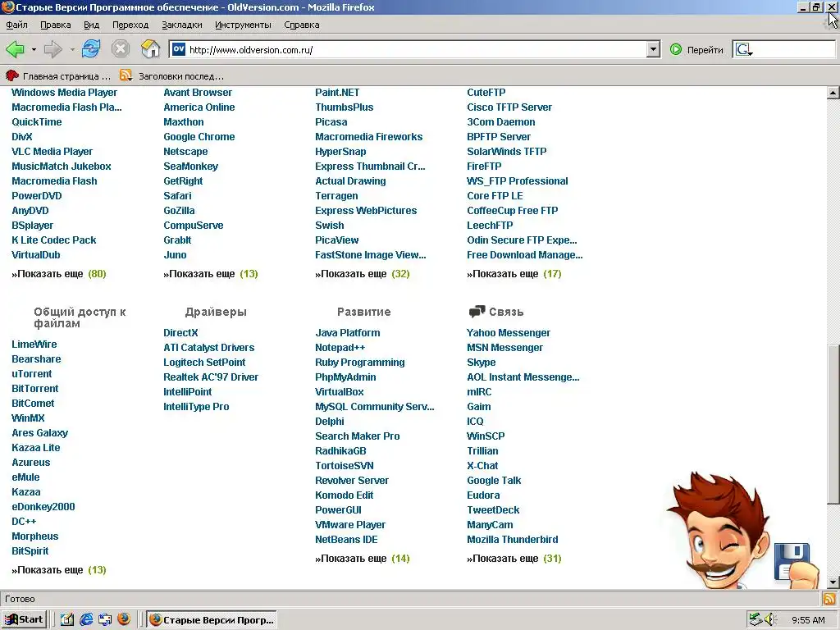This screenshot has height=630, width=840.
Task: Open the Вид menu
Action: (x=92, y=25)
